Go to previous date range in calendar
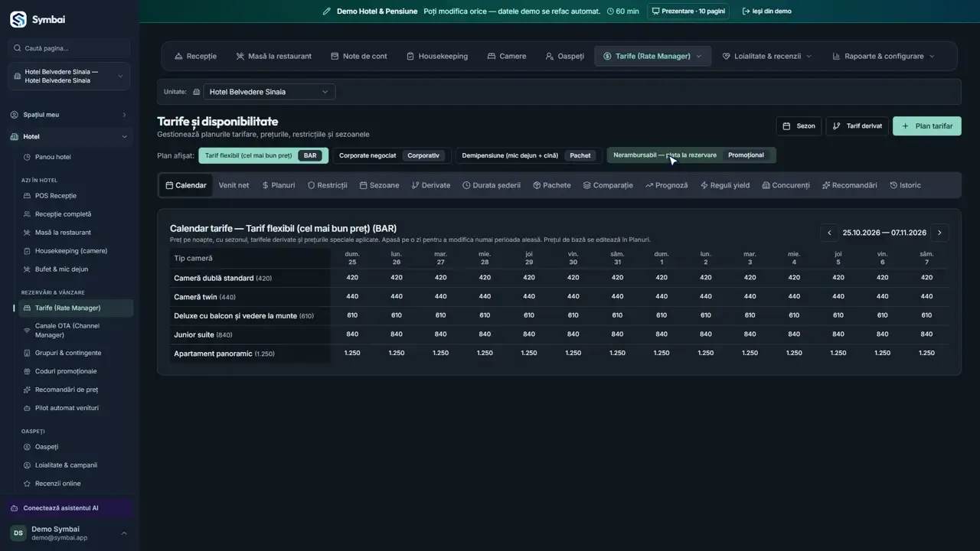The height and width of the screenshot is (551, 980). 829,233
